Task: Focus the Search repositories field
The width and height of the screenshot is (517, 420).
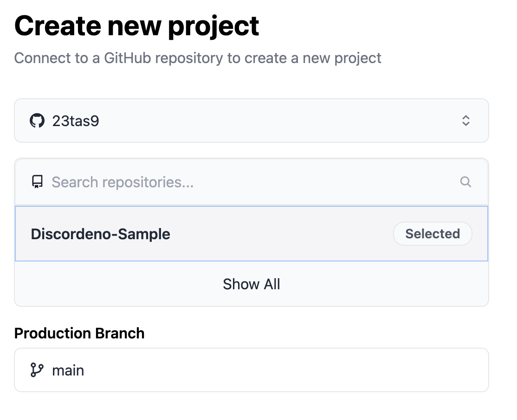Action: point(251,182)
